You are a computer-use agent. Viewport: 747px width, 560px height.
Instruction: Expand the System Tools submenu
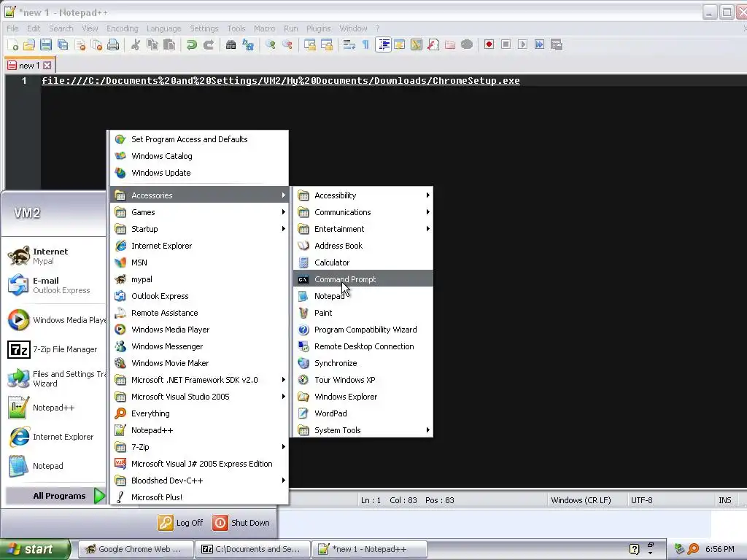(x=363, y=430)
